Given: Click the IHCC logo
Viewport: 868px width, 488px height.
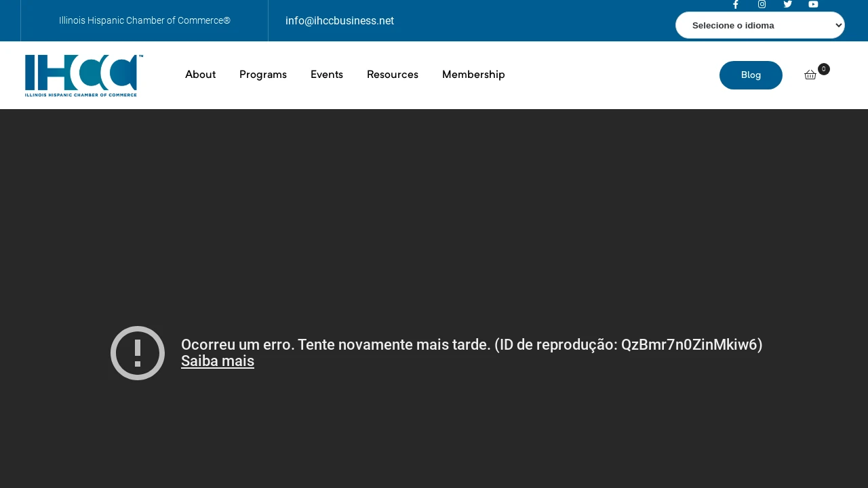Looking at the screenshot, I should [84, 75].
